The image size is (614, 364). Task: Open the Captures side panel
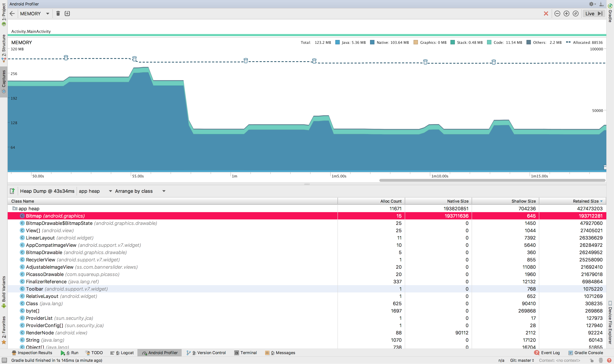coord(4,82)
